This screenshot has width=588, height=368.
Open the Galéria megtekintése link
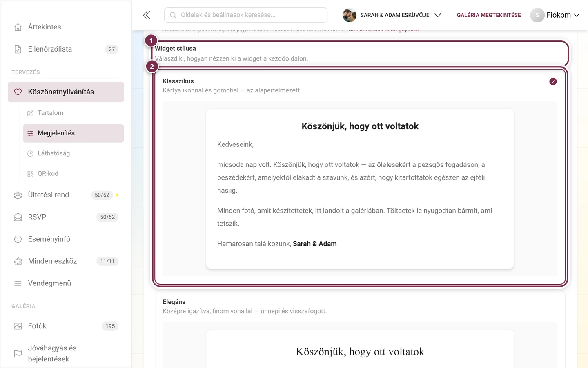[489, 15]
